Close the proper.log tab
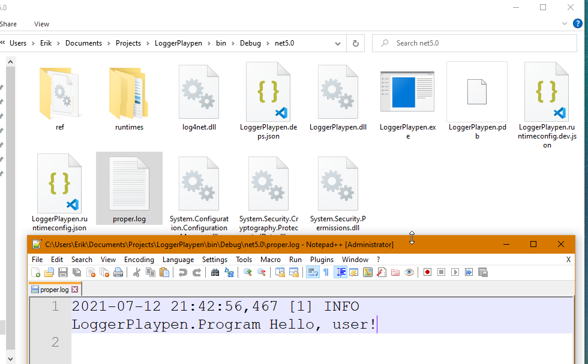 75,290
